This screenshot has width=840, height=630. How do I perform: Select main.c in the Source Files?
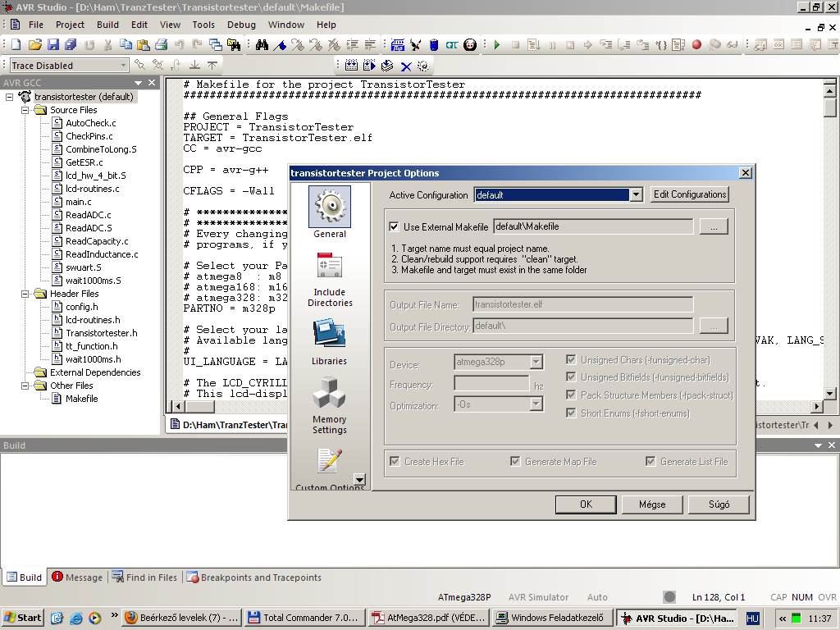pos(78,202)
